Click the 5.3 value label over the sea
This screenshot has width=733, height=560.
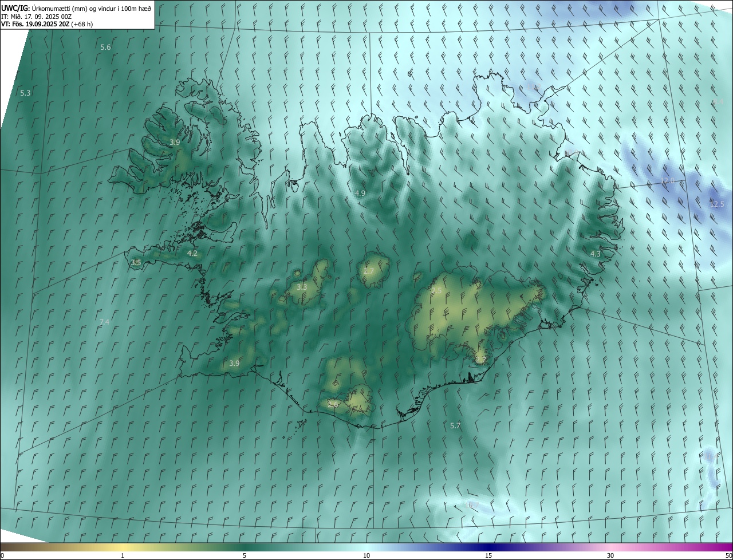25,93
